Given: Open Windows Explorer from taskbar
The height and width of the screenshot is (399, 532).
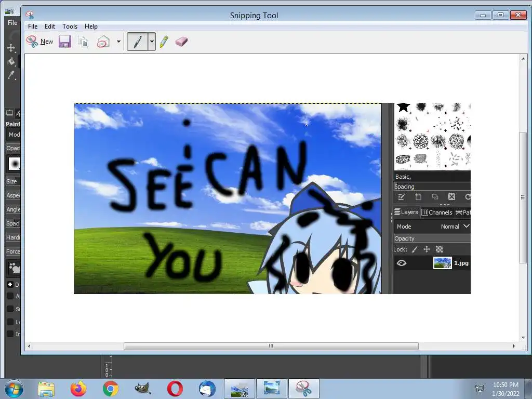Looking at the screenshot, I should coord(46,389).
